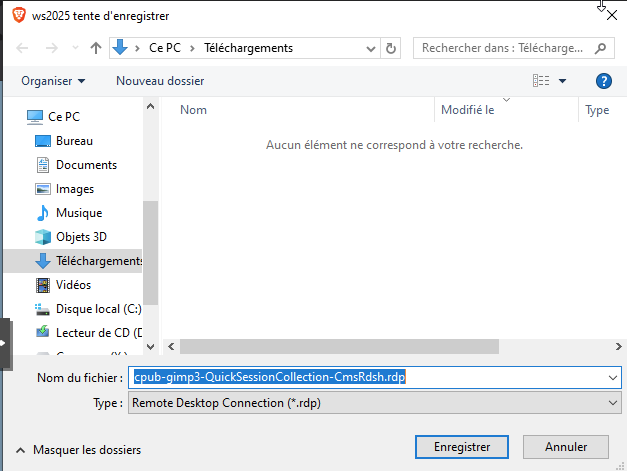Open the view options dropdown
The image size is (627, 471).
tap(562, 81)
